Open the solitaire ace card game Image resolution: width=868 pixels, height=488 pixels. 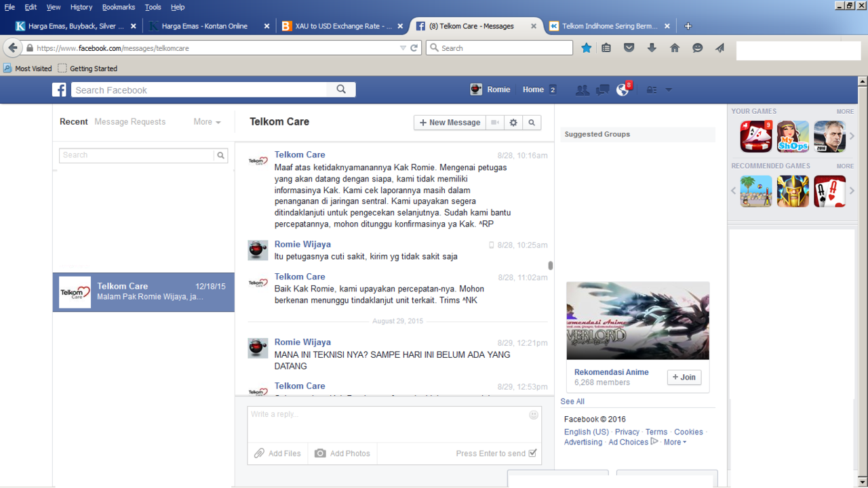(829, 191)
